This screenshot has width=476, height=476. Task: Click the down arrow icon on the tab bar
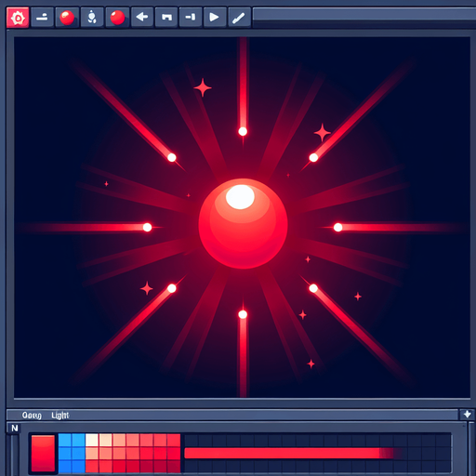(x=467, y=415)
